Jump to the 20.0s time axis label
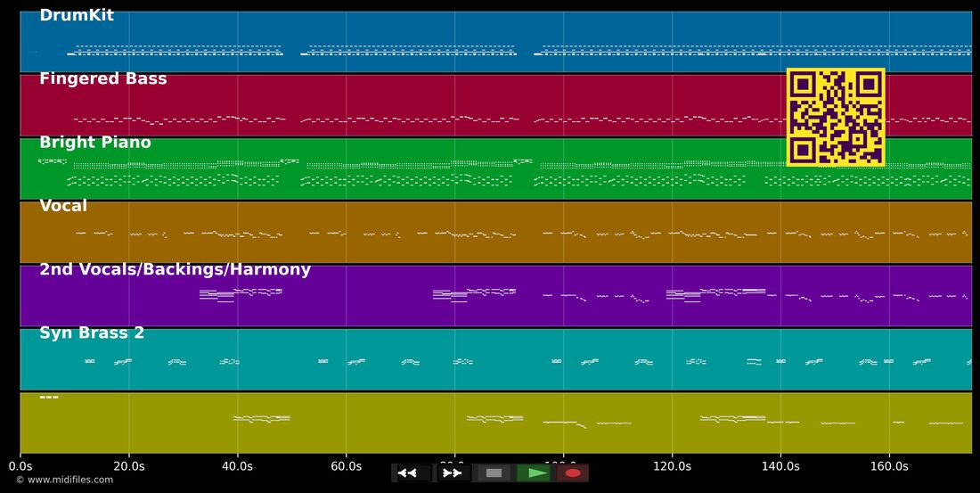This screenshot has width=980, height=493. [x=129, y=466]
